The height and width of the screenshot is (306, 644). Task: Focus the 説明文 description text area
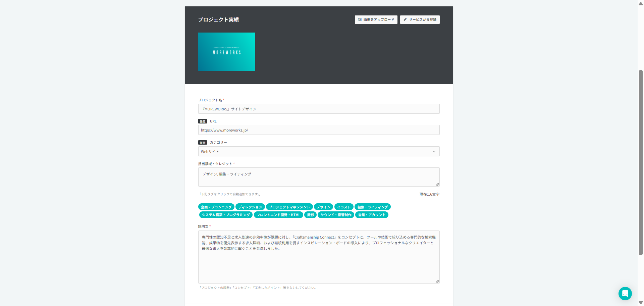[319, 257]
